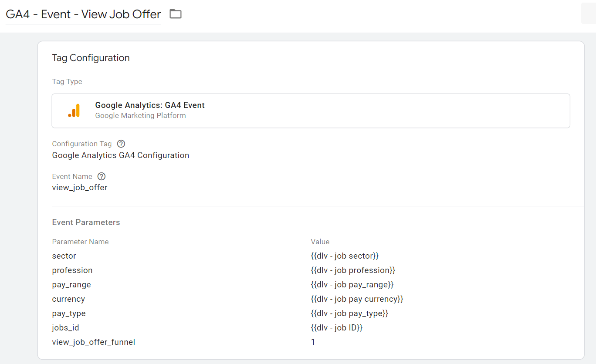Select the profession parameter name
The image size is (596, 364).
(x=72, y=270)
